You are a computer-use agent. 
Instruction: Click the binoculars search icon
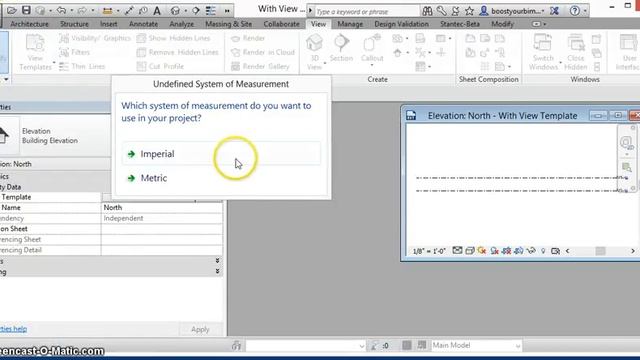(427, 11)
